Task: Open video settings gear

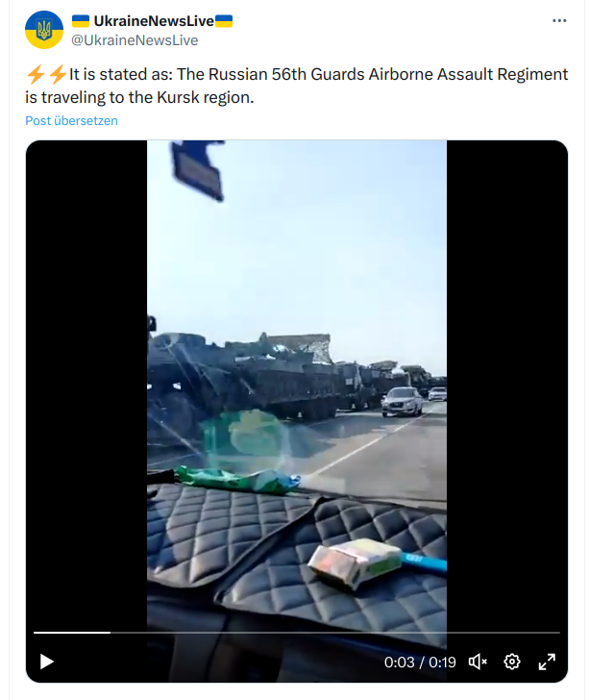Action: pyautogui.click(x=512, y=662)
